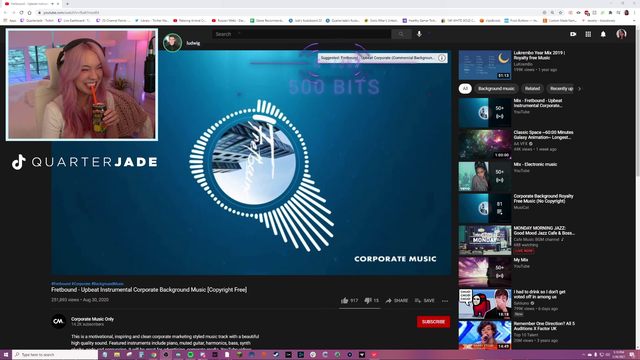This screenshot has height=360, width=640.
Task: Bookmark this page with star icon
Action: [x=560, y=13]
